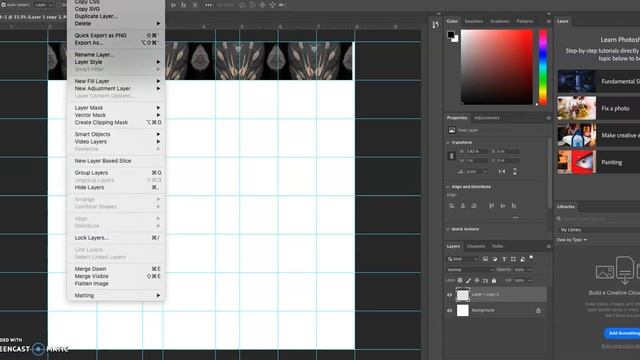Click the align top edges icon in Properties
The height and width of the screenshot is (360, 640).
[x=491, y=206]
